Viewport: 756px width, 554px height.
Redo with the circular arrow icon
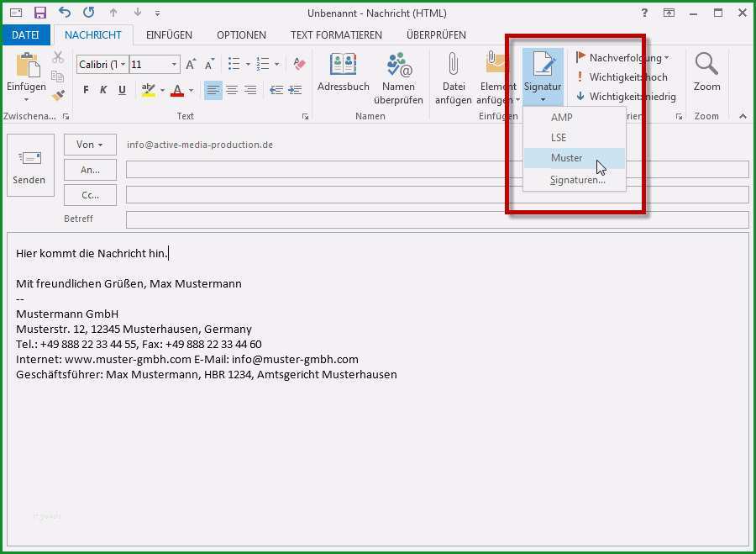click(x=89, y=13)
